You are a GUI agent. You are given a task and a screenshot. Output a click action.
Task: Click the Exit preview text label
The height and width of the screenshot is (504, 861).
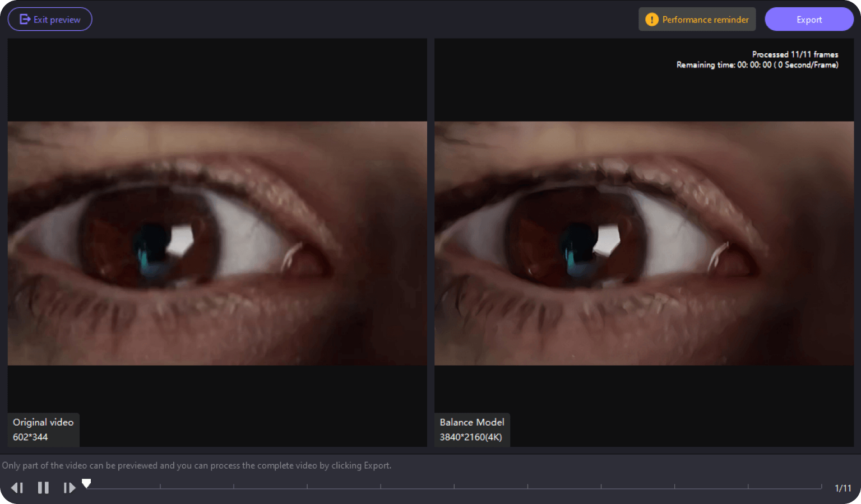[x=57, y=20]
